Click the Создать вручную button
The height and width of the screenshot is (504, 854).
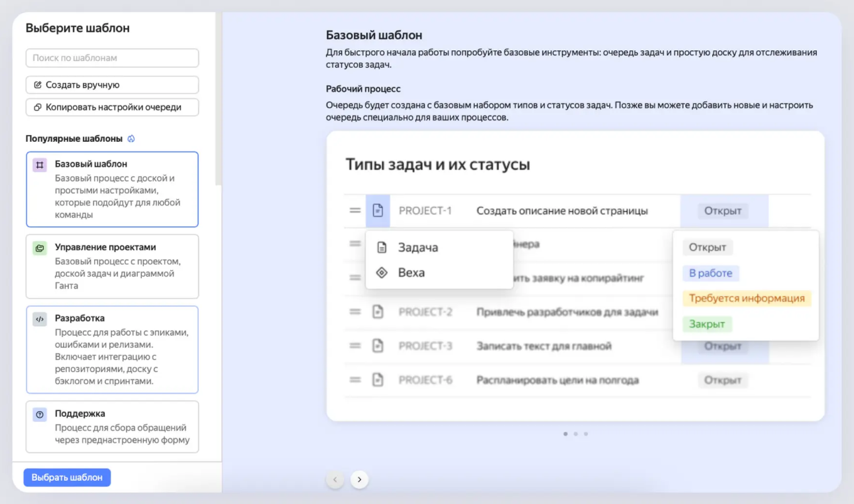tap(112, 85)
